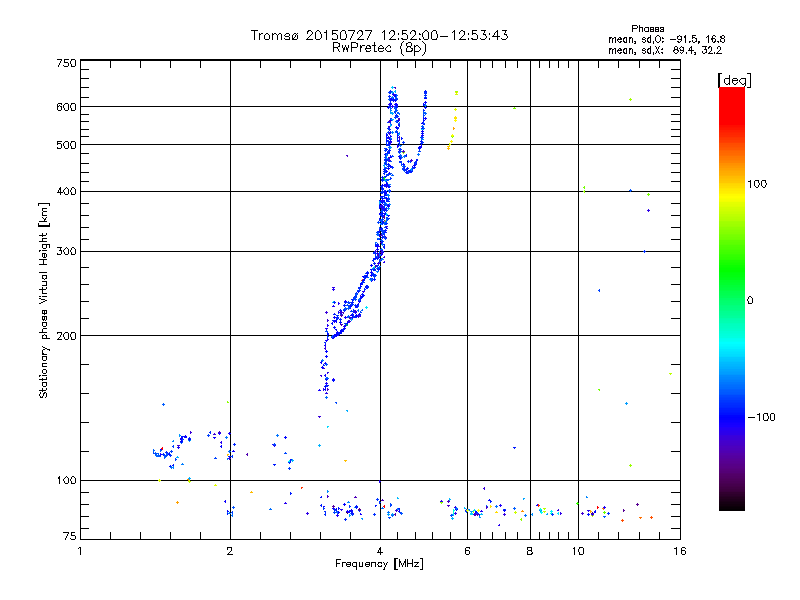Click the 'Frequency [MHz]' axis label

pyautogui.click(x=379, y=564)
